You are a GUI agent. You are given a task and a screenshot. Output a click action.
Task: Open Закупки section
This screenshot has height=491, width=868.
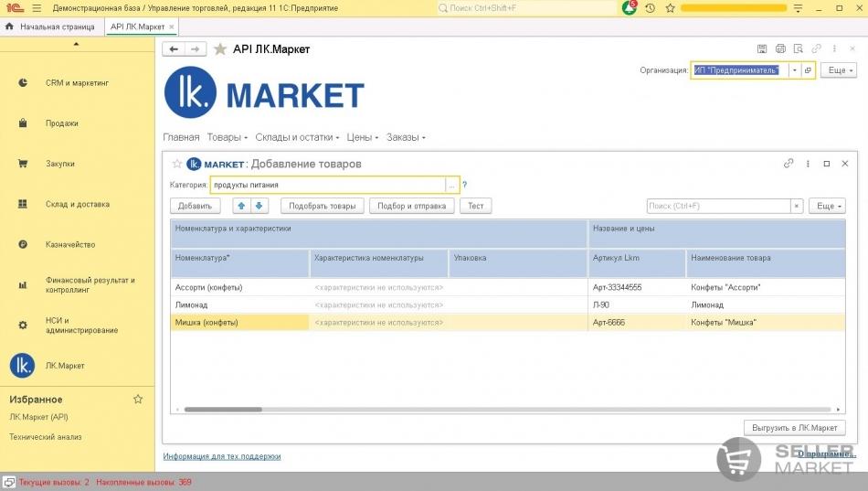[59, 164]
